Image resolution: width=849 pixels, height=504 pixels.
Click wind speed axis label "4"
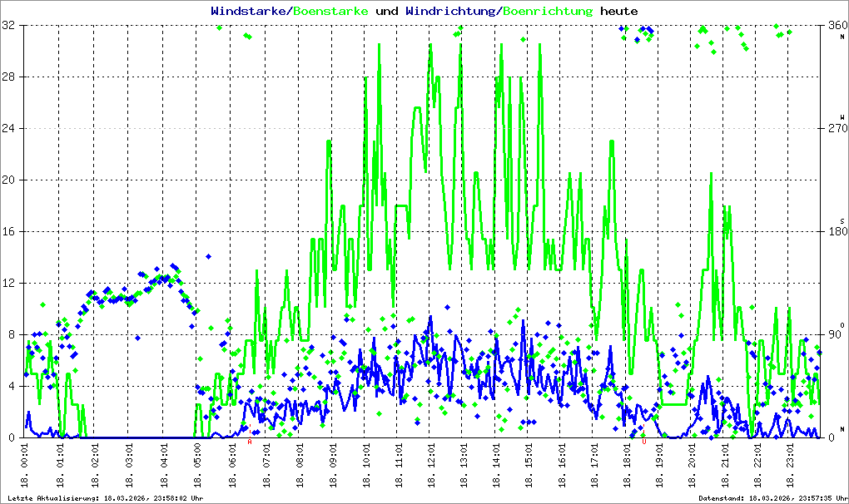click(12, 386)
